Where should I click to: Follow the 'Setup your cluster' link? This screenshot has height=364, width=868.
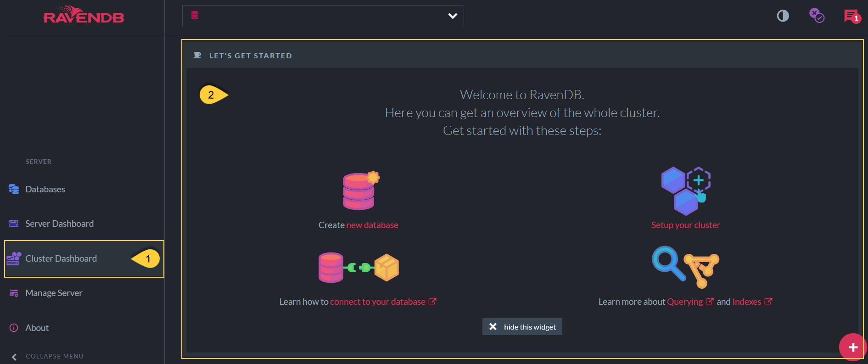point(685,225)
